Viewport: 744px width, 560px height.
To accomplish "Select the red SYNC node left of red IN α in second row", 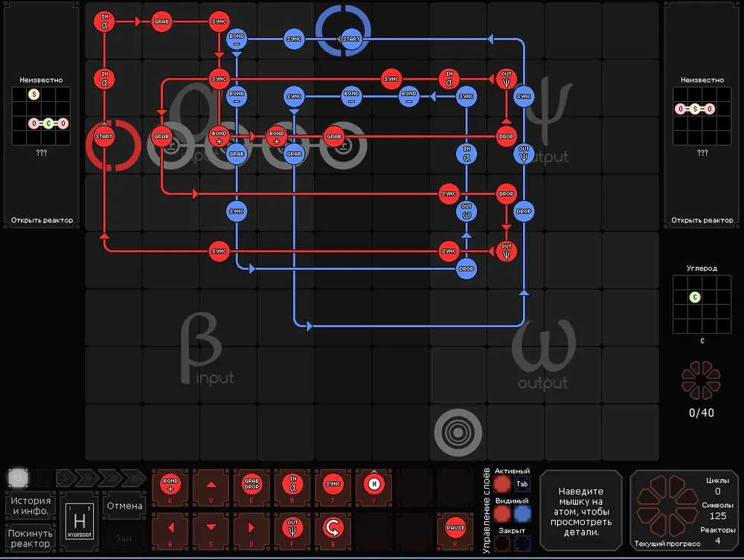I will coord(391,79).
